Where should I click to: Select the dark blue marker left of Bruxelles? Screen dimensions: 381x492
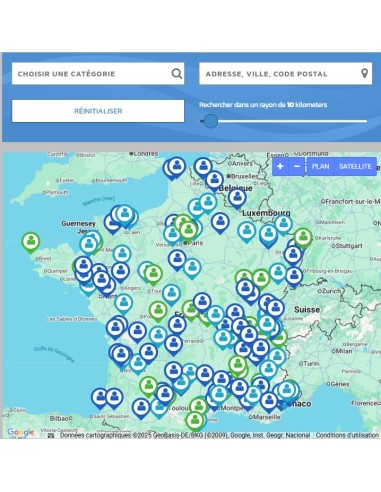tap(214, 180)
